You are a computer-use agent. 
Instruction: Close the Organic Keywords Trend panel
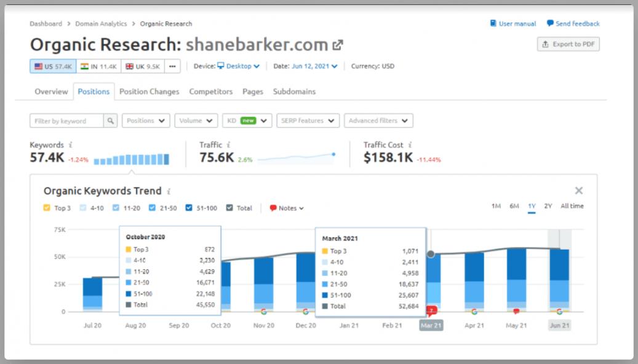tap(578, 191)
